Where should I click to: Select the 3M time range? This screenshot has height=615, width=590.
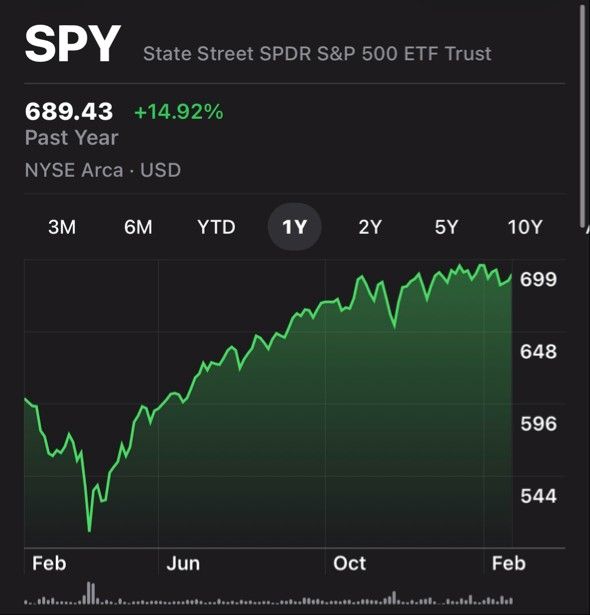[x=62, y=227]
